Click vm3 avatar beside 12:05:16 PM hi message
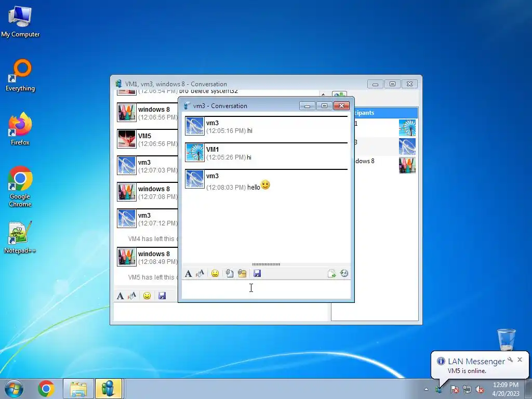Viewport: 532px width, 399px height. (x=195, y=126)
